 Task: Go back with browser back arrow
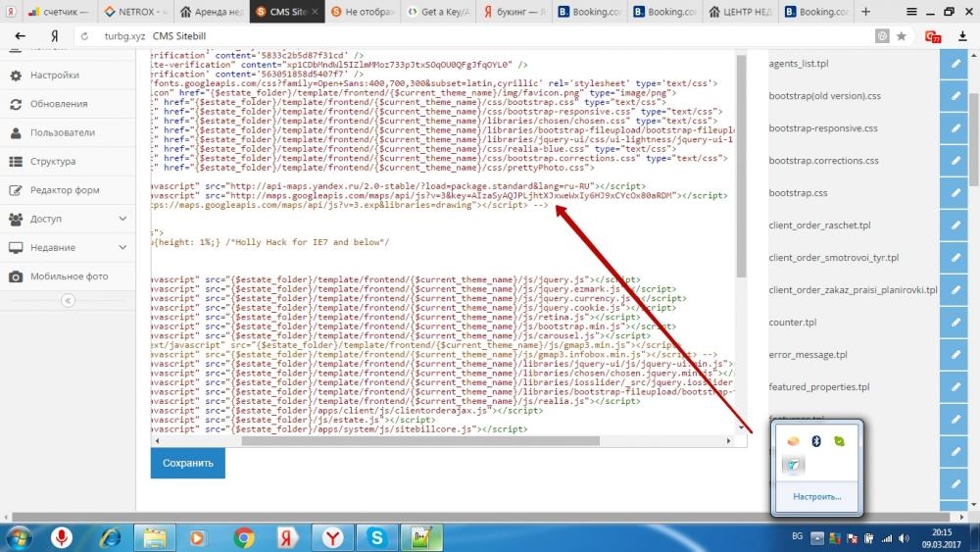[x=20, y=36]
